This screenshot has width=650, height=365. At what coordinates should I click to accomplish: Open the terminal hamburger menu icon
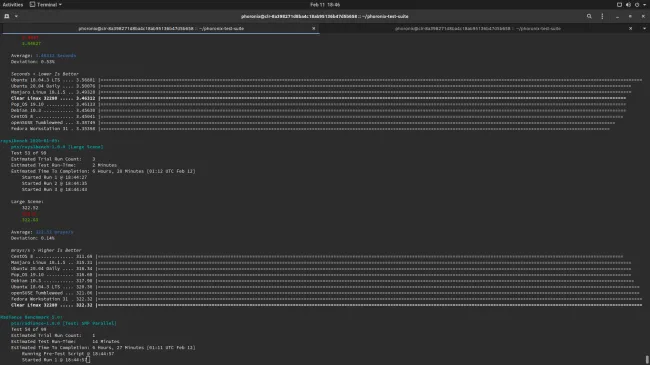pyautogui.click(x=602, y=16)
